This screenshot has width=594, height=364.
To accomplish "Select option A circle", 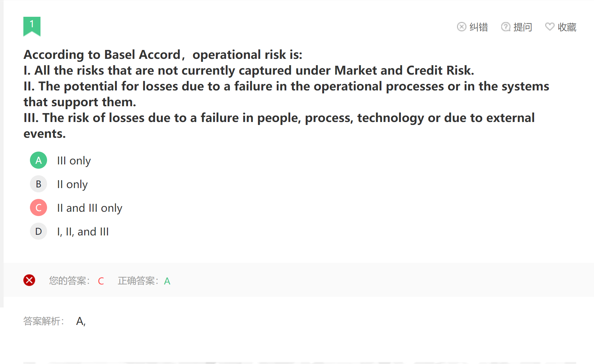I will [x=39, y=160].
